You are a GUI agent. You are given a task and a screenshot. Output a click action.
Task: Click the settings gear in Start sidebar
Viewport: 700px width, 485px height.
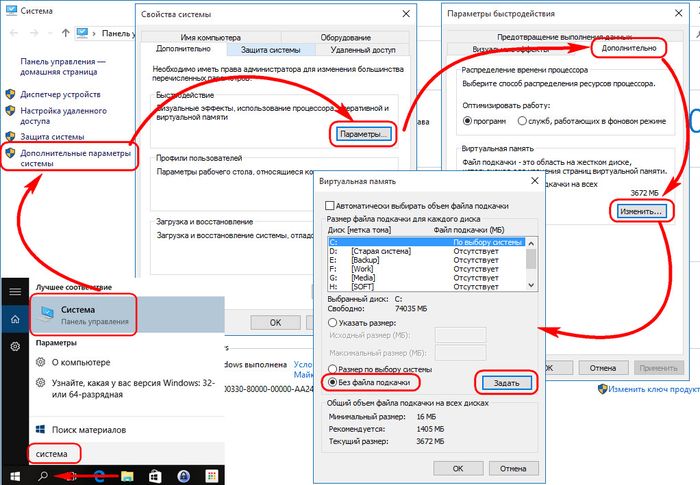(x=14, y=346)
